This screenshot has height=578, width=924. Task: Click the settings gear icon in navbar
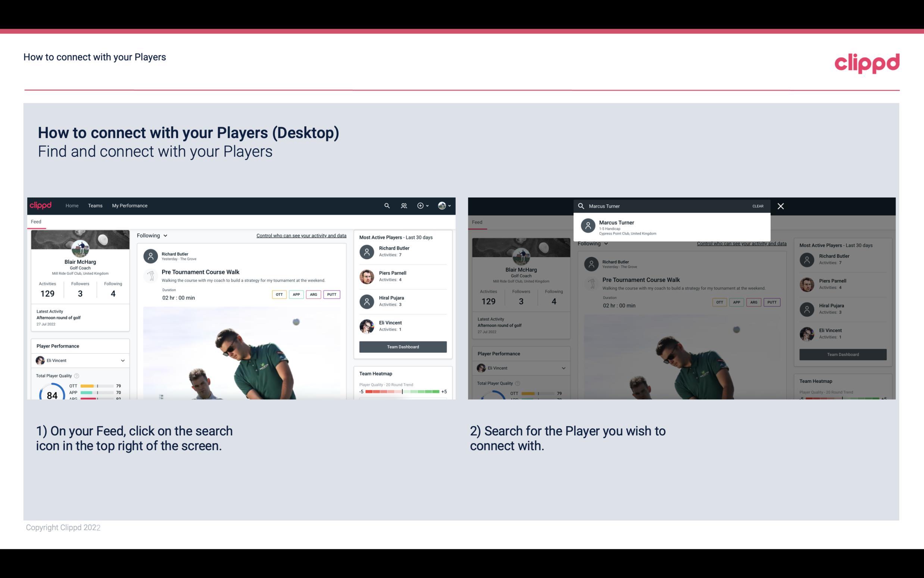coord(421,206)
